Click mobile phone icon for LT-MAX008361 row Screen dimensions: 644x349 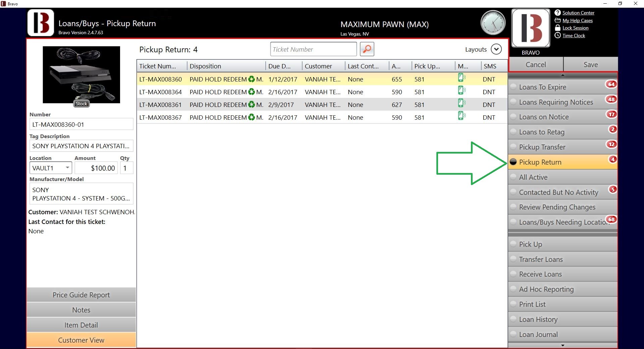click(462, 103)
